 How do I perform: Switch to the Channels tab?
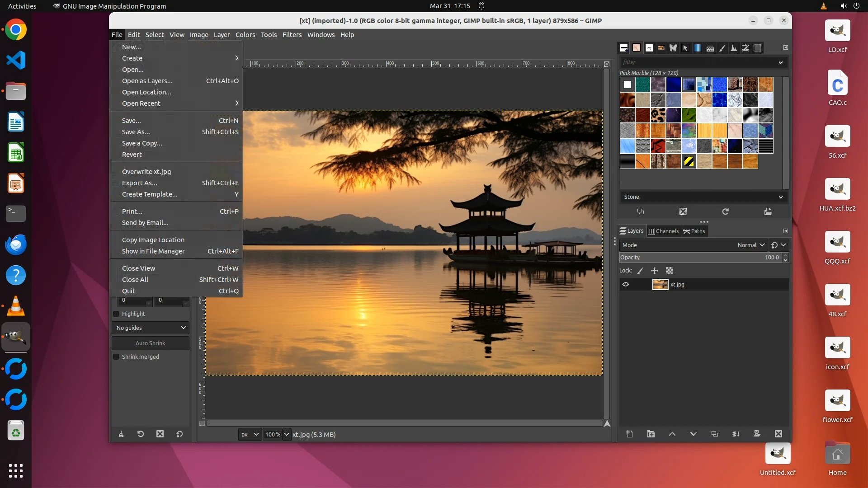663,231
